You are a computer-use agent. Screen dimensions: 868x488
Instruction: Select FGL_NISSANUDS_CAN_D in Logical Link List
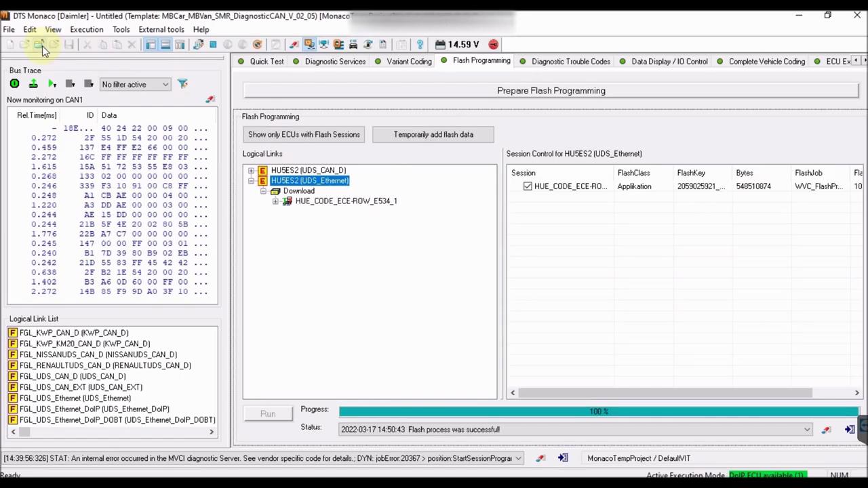pos(98,354)
